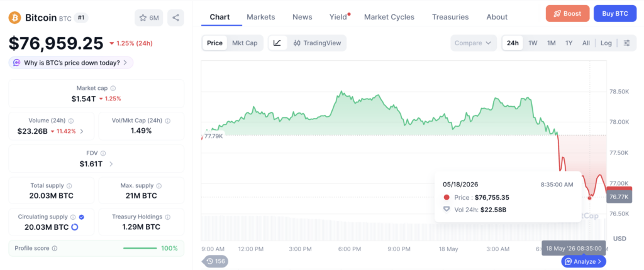
Task: Click the Boost button
Action: click(568, 14)
